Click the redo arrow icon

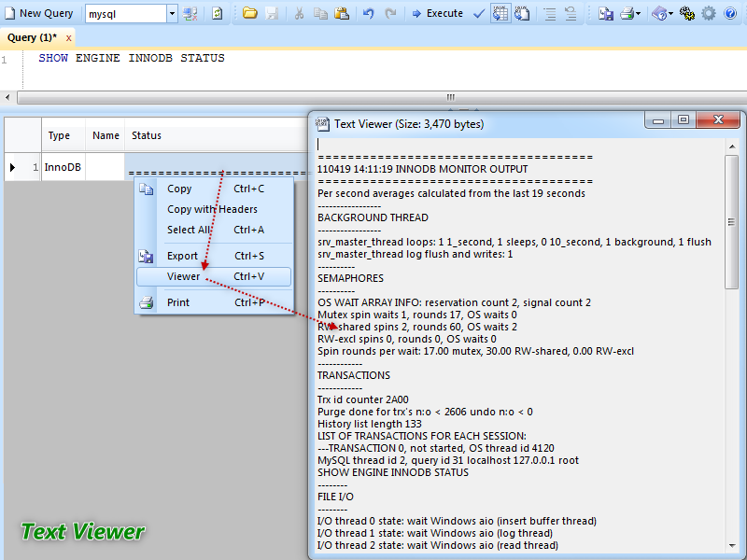pyautogui.click(x=390, y=13)
